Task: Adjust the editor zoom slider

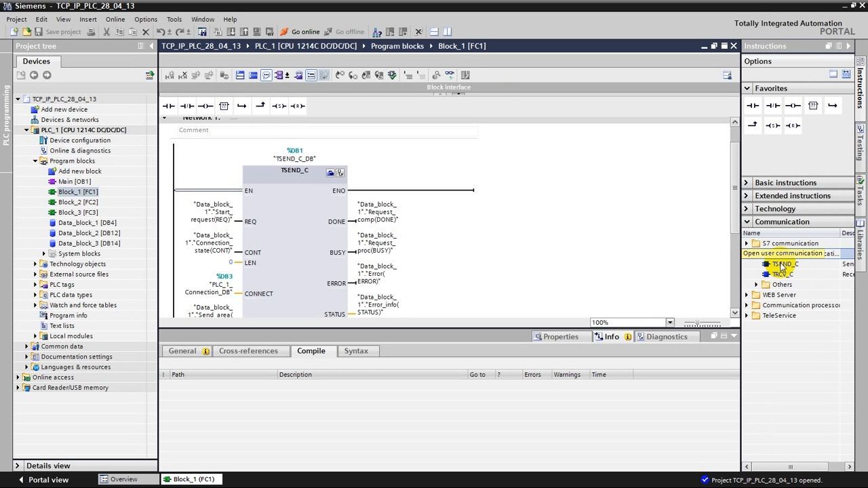Action: pyautogui.click(x=698, y=324)
